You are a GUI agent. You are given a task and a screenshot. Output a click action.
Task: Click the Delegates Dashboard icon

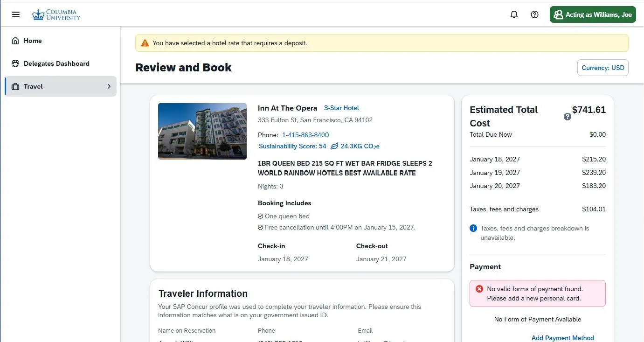15,63
